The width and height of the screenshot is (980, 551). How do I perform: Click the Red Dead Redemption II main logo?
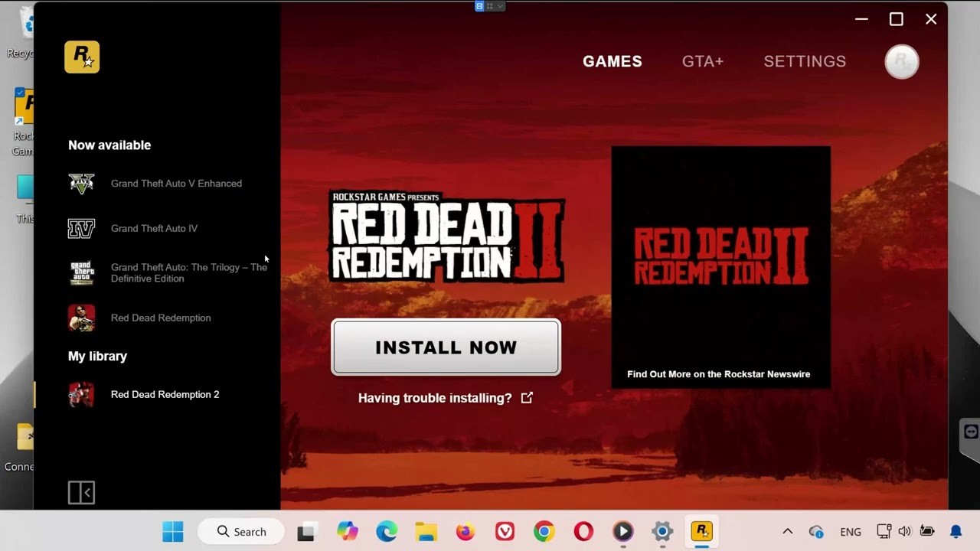click(x=447, y=236)
